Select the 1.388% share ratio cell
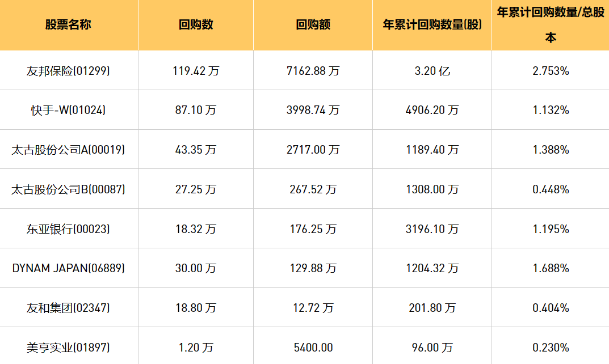This screenshot has height=364, width=609. click(551, 150)
